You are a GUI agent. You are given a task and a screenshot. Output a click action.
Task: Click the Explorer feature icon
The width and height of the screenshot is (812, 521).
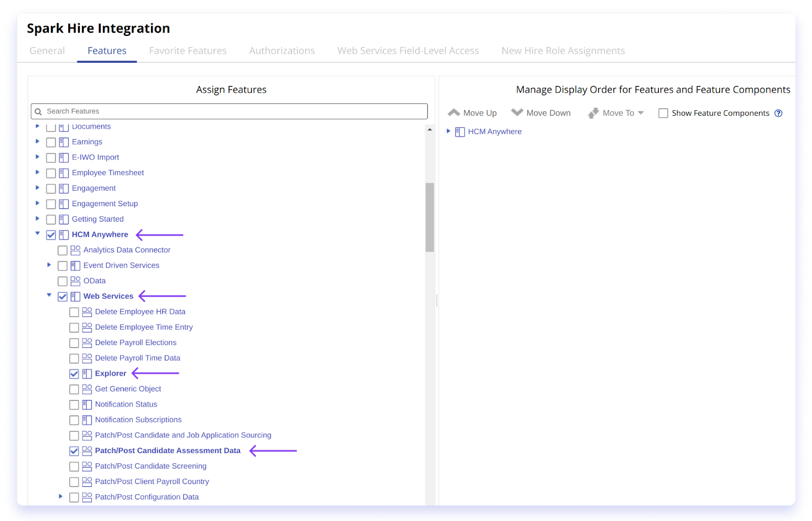click(87, 374)
